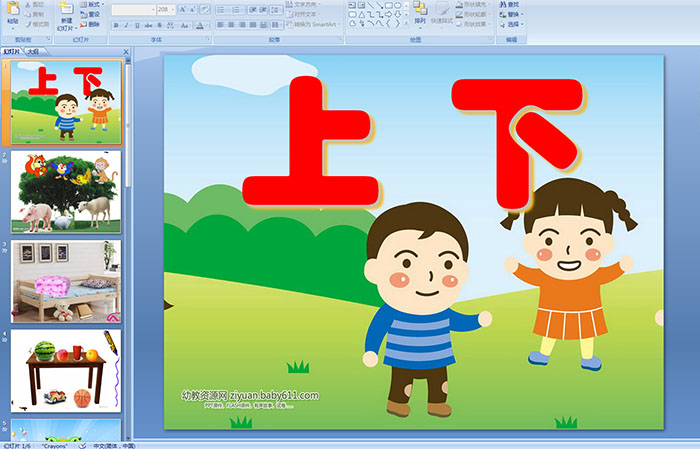Toggle Align Text Right
Viewport: 700px width, 449px height.
point(242,25)
